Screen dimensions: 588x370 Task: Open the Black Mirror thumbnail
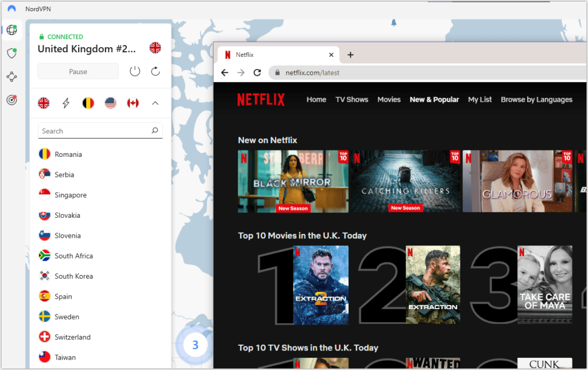[293, 182]
